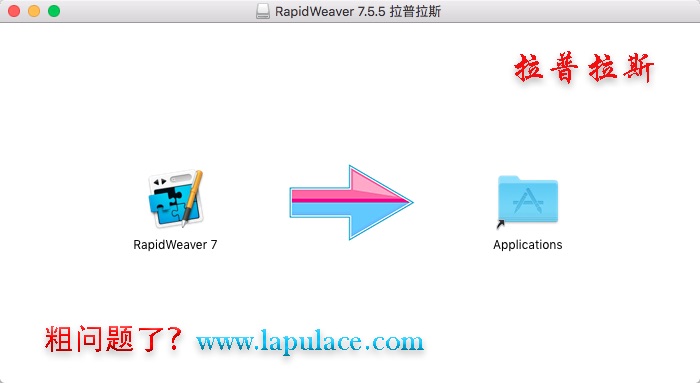Zoom the window with green button
The image size is (700, 383).
54,11
